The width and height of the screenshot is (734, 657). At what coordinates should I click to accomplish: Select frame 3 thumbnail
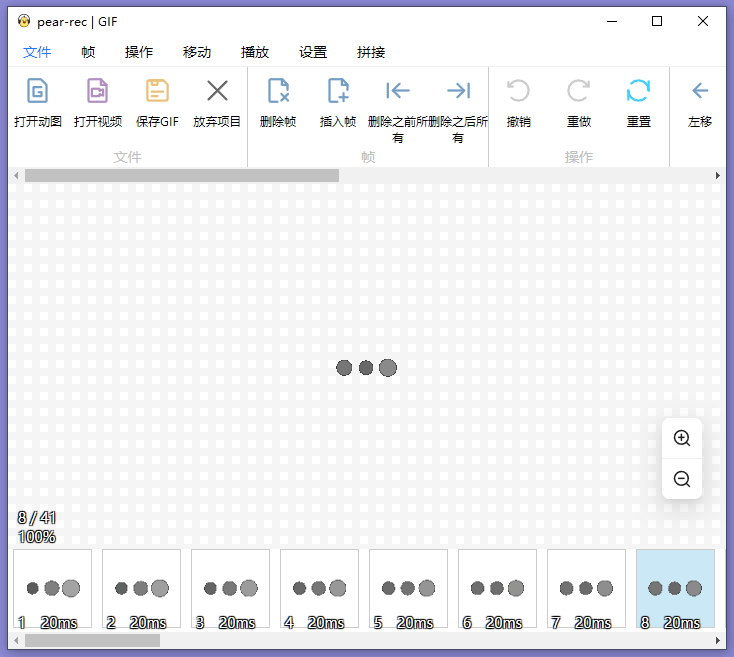click(230, 589)
